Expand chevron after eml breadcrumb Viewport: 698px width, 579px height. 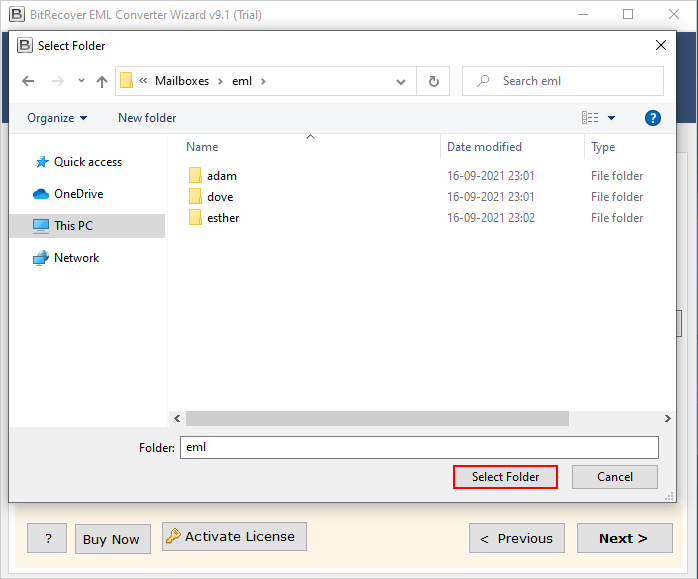(263, 81)
